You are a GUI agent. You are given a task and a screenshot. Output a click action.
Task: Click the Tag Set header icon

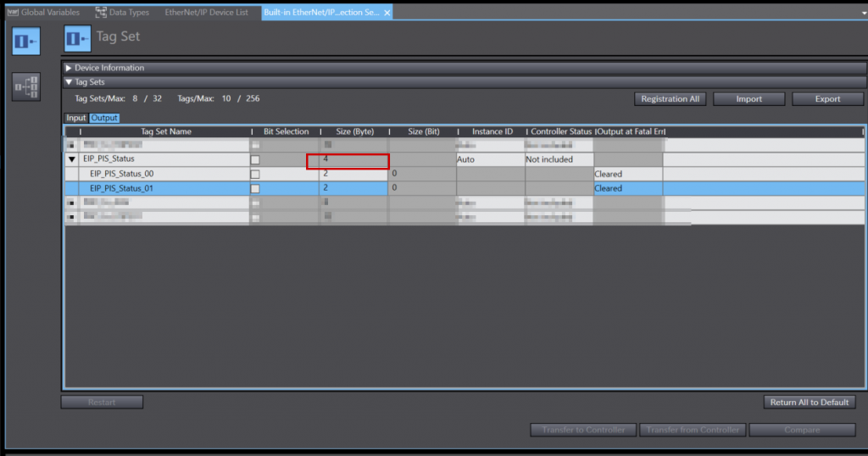coord(78,38)
